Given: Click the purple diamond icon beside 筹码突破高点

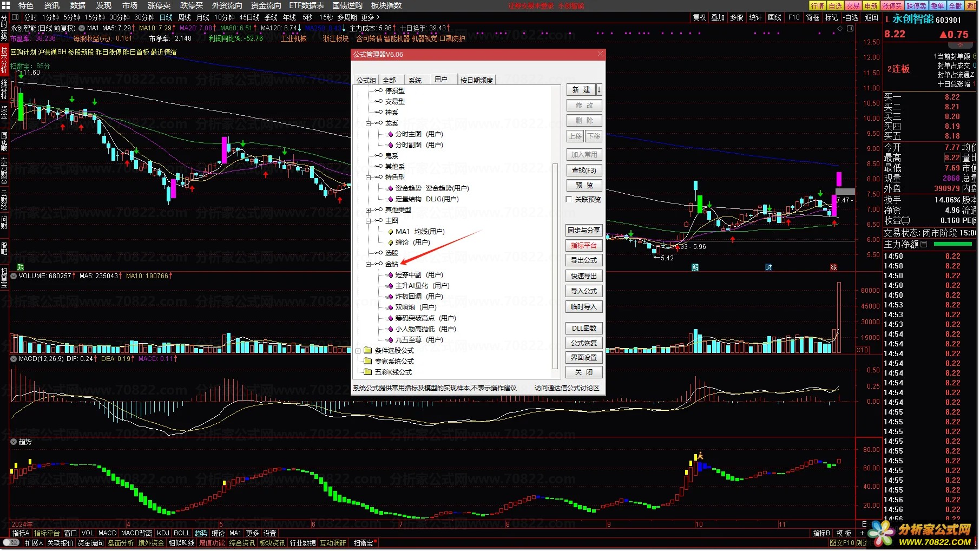Looking at the screenshot, I should click(391, 318).
